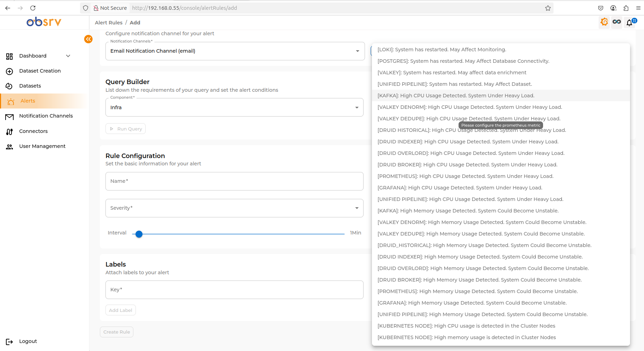This screenshot has height=351, width=644.
Task: Open the Firefox account icon
Action: point(613,8)
